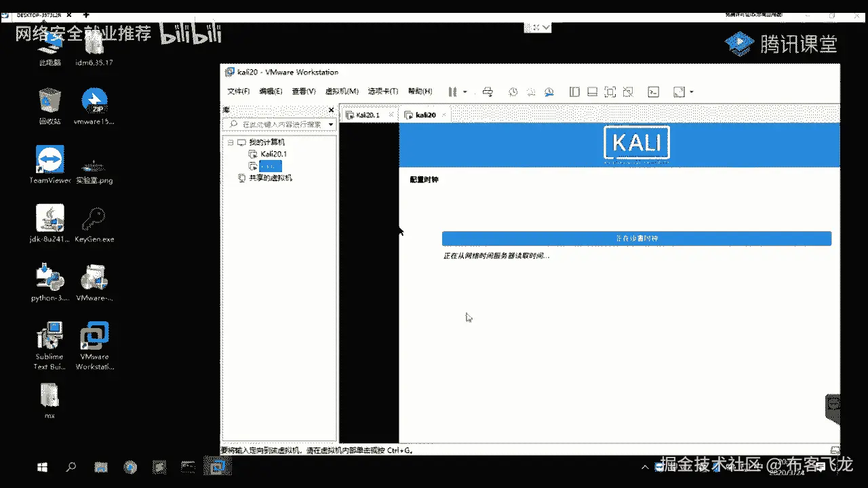Open the library search filter dropdown
868x488 pixels.
tap(331, 125)
